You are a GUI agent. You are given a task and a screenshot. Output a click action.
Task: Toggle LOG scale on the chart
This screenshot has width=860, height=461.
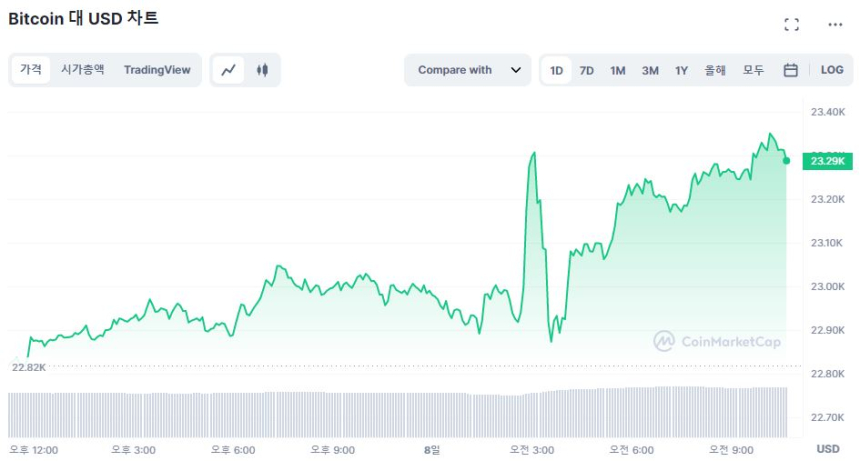coord(832,70)
